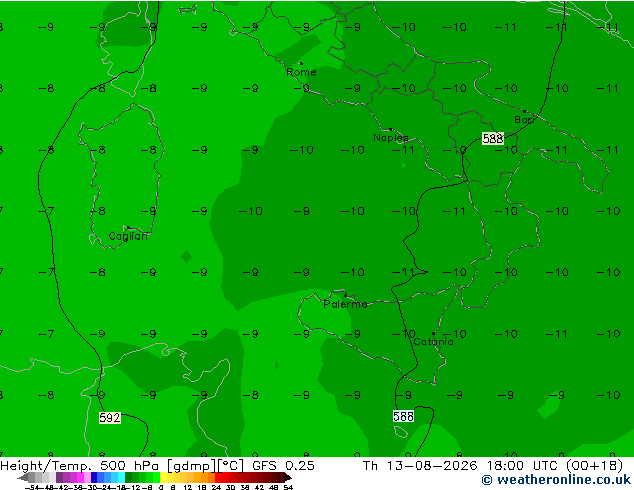The height and width of the screenshot is (490, 634).
Task: Click the yellow swatch in the temperature legend
Action: point(163,477)
